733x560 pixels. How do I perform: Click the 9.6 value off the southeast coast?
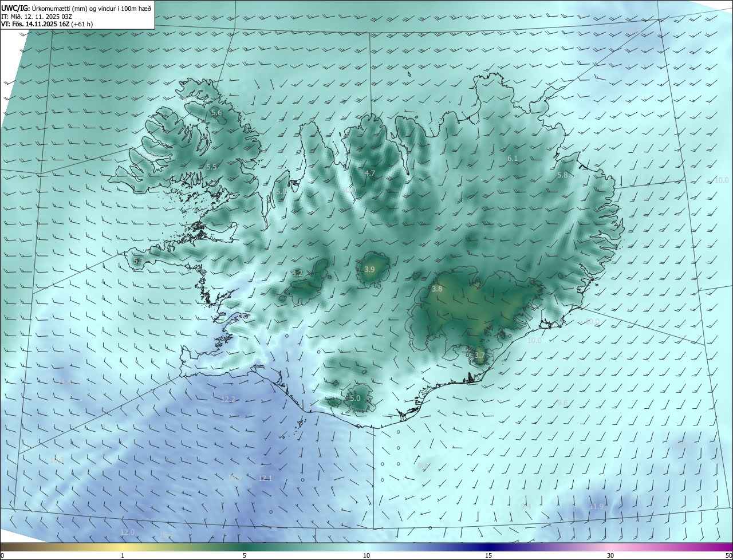pyautogui.click(x=562, y=403)
